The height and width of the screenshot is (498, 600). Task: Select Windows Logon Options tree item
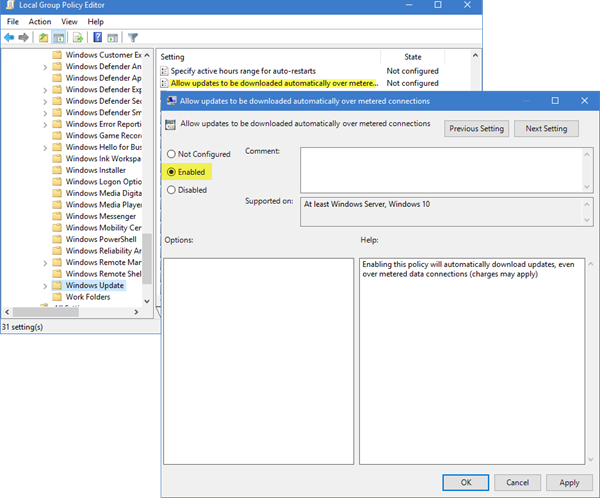coord(103,181)
